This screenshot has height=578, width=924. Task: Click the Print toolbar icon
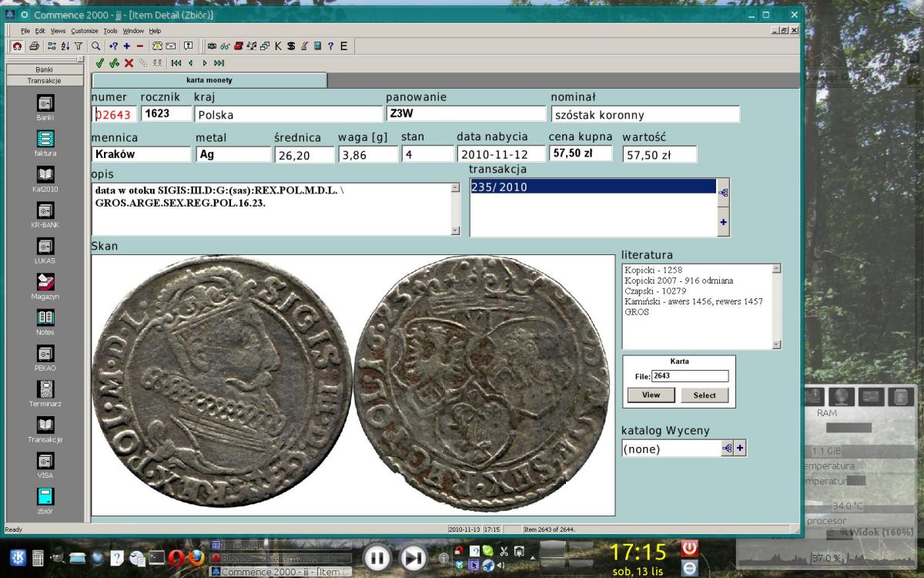35,46
